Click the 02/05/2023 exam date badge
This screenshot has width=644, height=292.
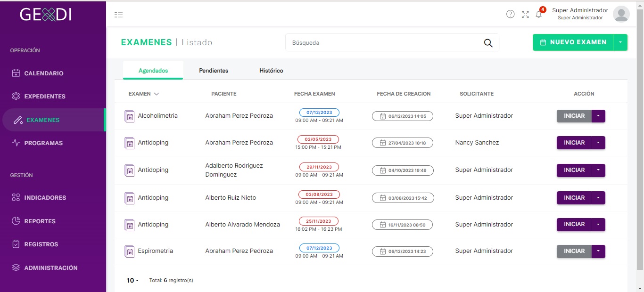(x=318, y=139)
